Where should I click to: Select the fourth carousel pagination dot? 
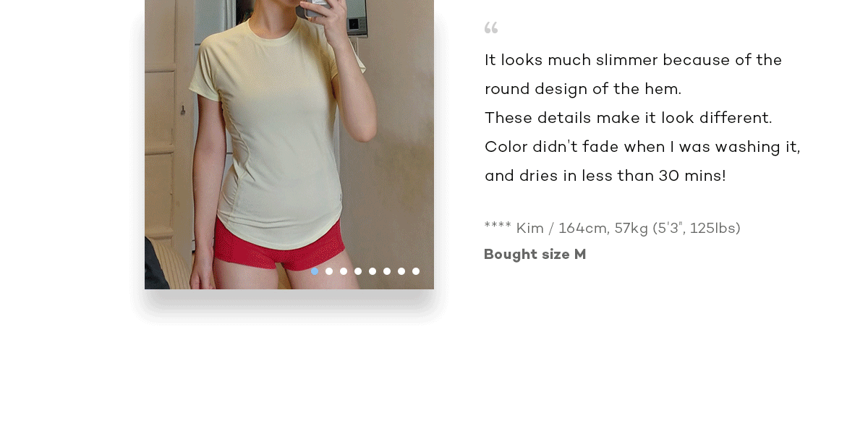click(x=358, y=271)
